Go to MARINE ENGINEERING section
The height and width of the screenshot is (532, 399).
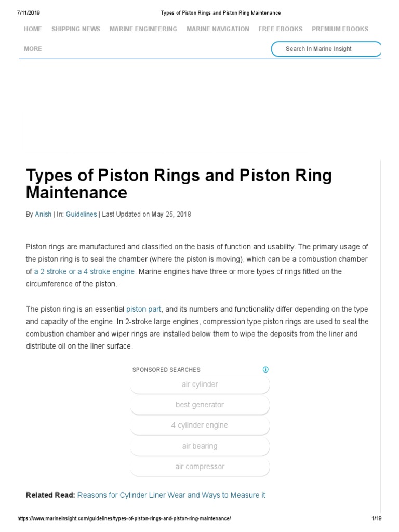tap(143, 29)
